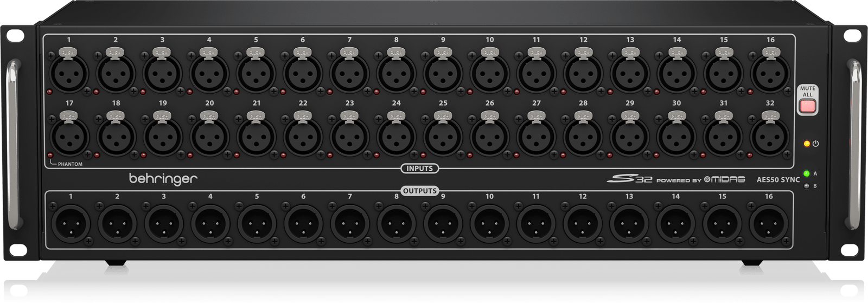Click XLR output connector 10

490,224
